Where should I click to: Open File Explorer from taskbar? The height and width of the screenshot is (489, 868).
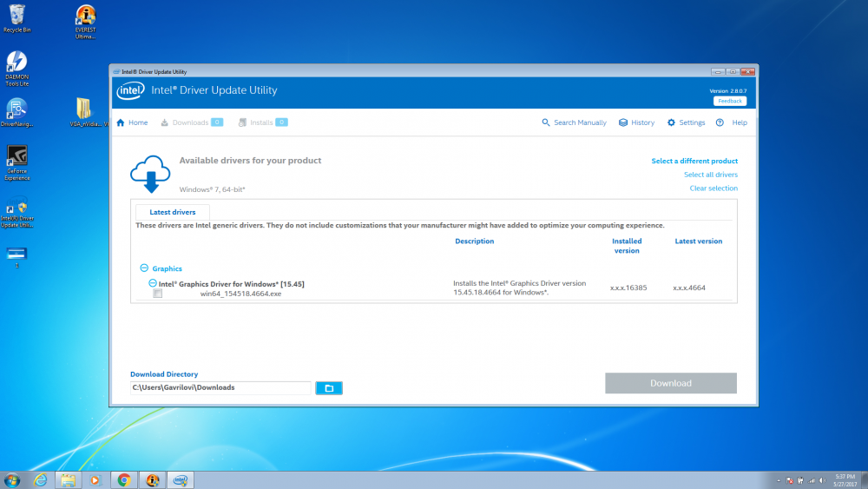[x=68, y=479]
